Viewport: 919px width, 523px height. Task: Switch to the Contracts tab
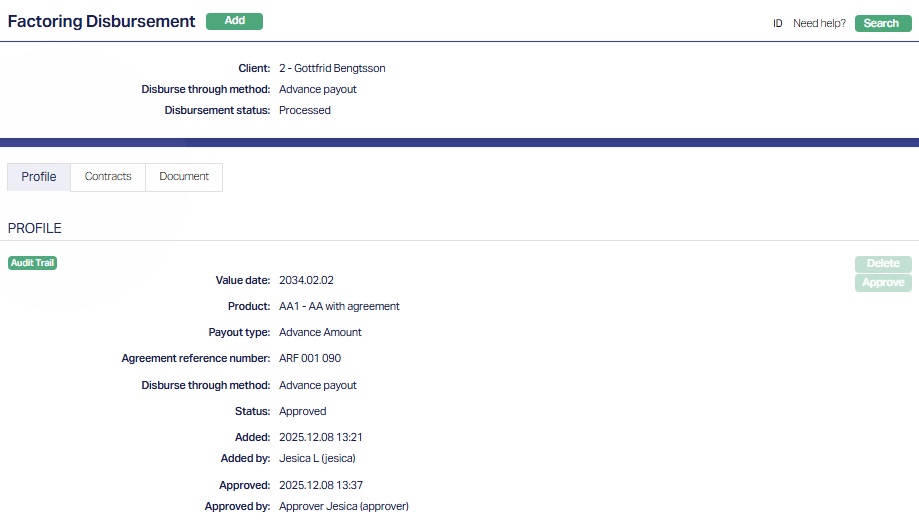click(108, 177)
